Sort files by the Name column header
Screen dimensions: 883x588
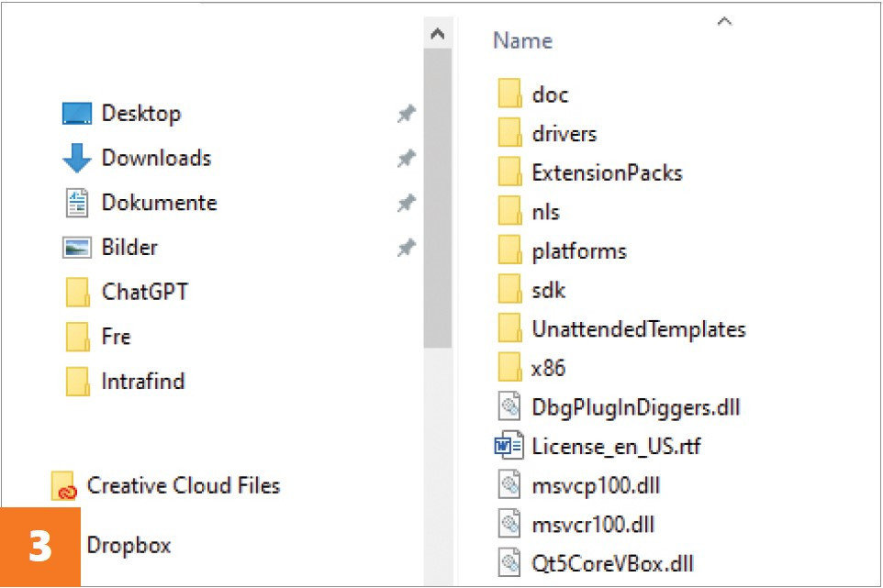coord(522,40)
